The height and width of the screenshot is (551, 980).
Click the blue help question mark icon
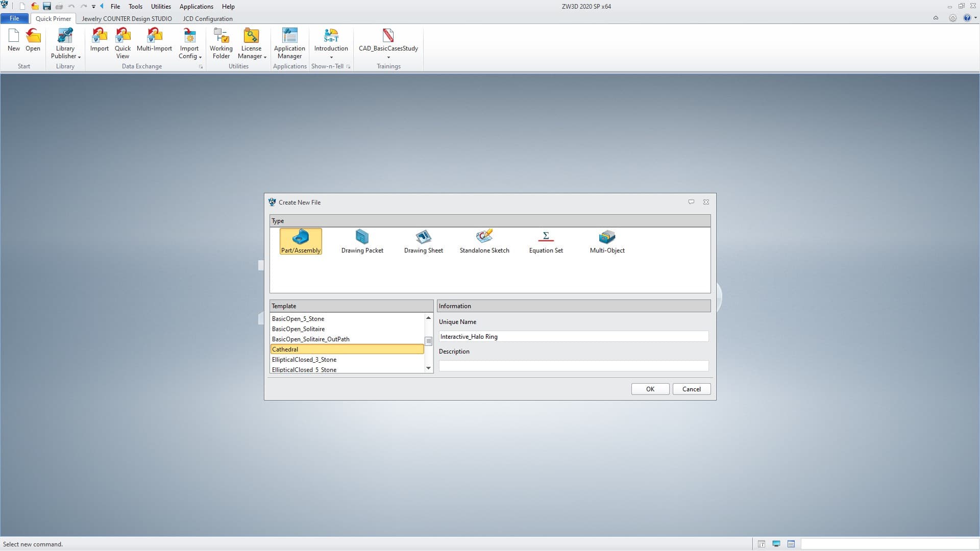point(966,18)
